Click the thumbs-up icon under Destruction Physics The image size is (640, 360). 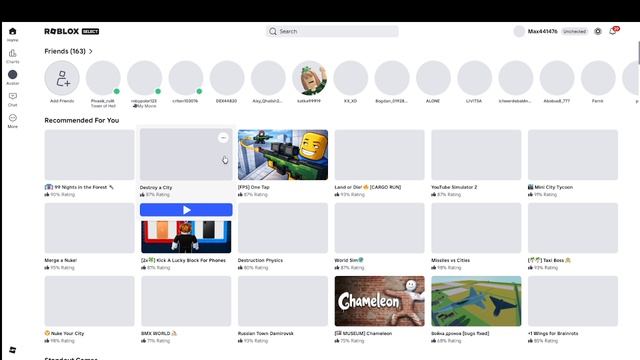pos(240,268)
